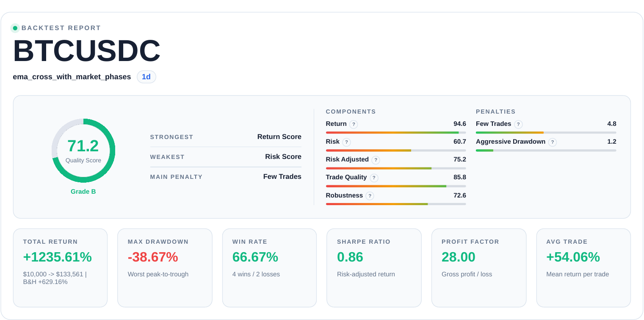Viewport: 644px width, 320px height.
Task: Click the 'Worst peak-to-trough' caption
Action: click(x=158, y=274)
